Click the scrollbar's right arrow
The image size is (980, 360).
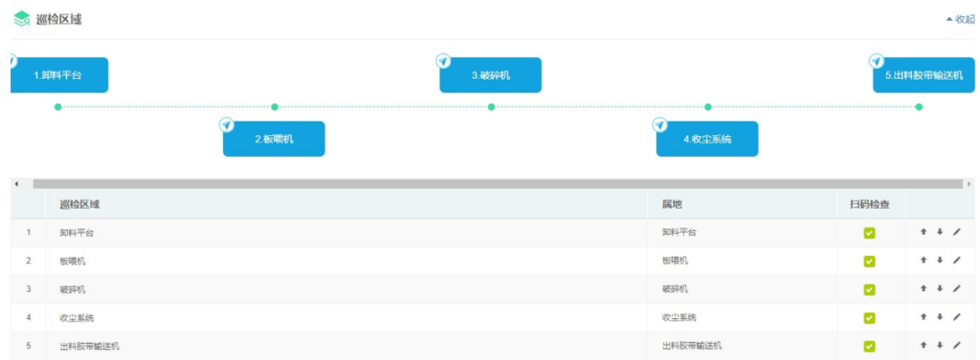[970, 184]
